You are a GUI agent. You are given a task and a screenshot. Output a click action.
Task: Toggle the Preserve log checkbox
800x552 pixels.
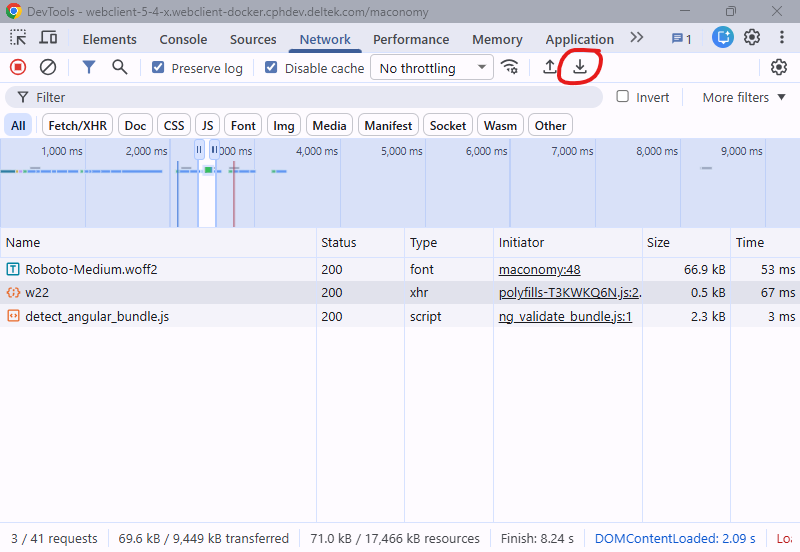(x=158, y=67)
